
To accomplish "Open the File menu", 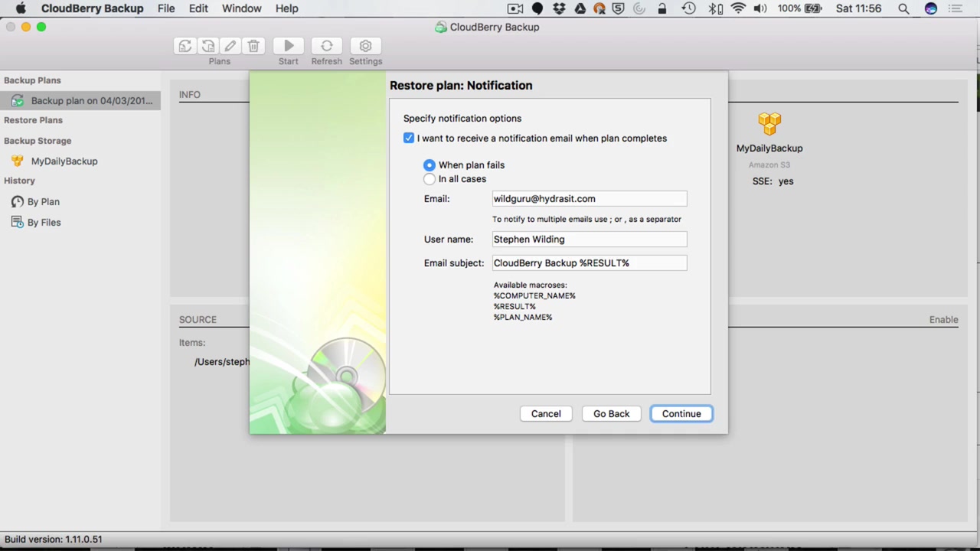I will pyautogui.click(x=166, y=8).
